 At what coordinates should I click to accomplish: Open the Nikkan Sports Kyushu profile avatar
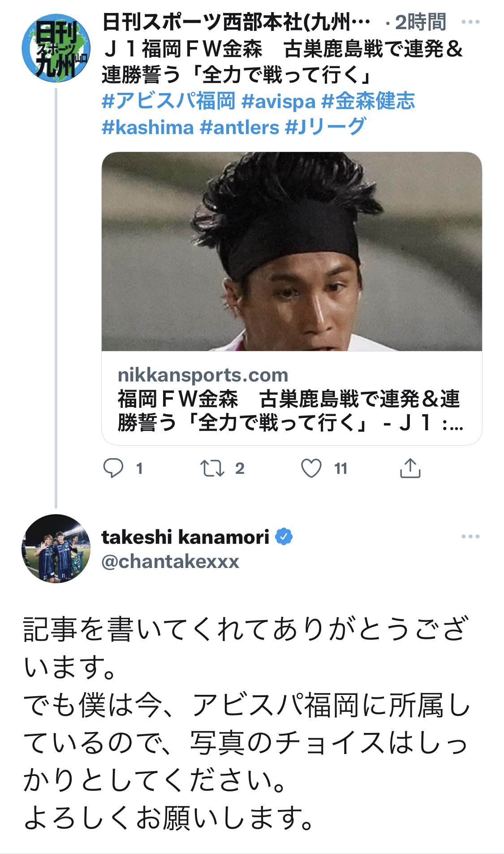tap(56, 48)
